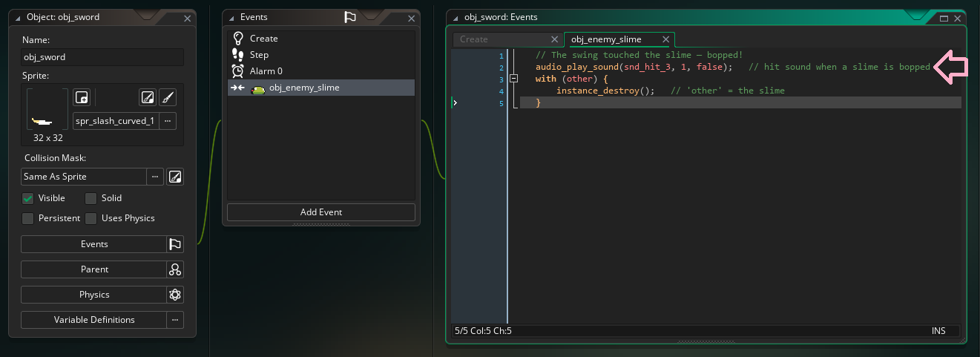Image resolution: width=980 pixels, height=357 pixels.
Task: Click the Step event footprints icon
Action: point(238,55)
